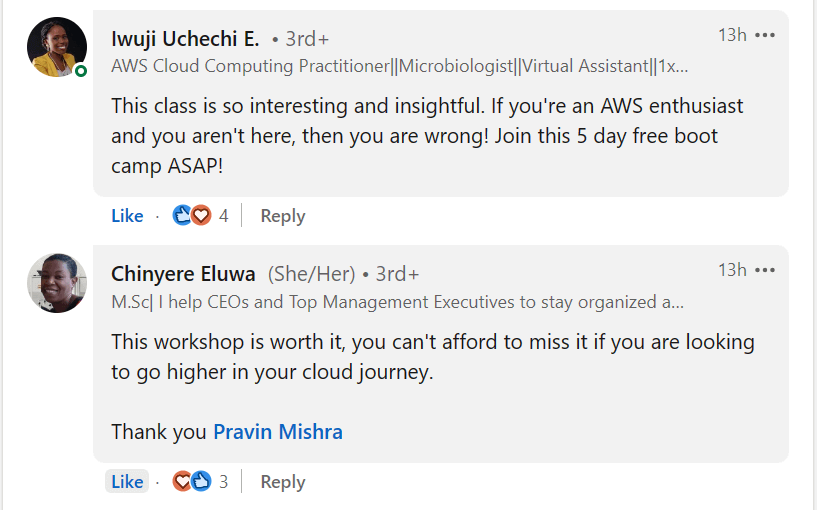The image size is (817, 510).
Task: Open the three-dot menu on Iwuji's comment
Action: point(765,35)
